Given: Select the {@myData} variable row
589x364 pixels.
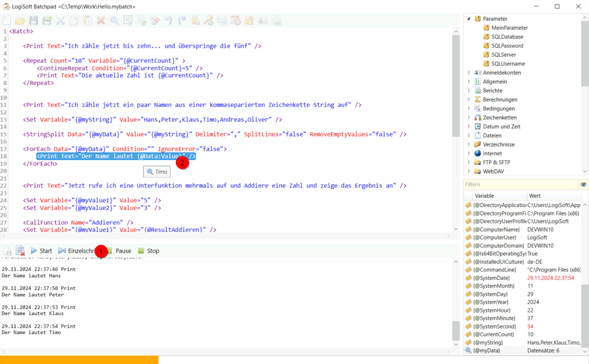Looking at the screenshot, I should tap(487, 350).
